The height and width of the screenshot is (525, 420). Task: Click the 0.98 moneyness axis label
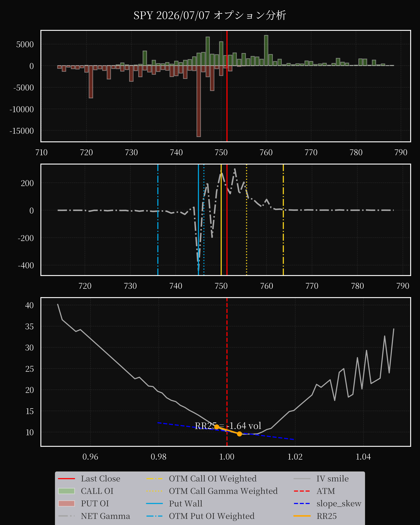pyautogui.click(x=159, y=457)
